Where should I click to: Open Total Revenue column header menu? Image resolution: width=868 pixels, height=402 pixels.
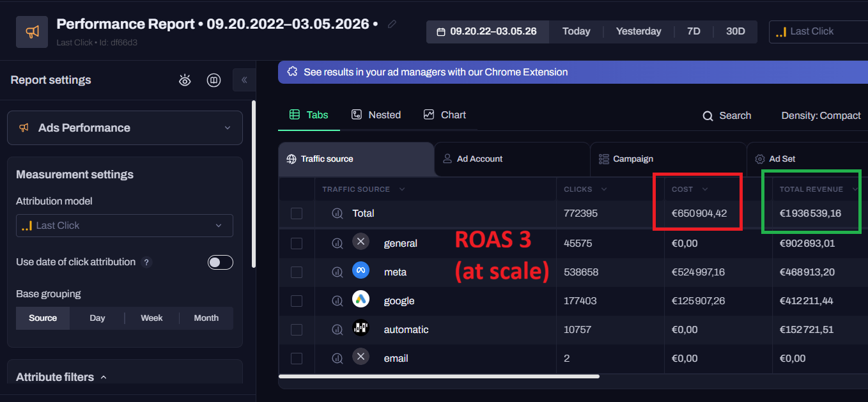[x=855, y=189]
